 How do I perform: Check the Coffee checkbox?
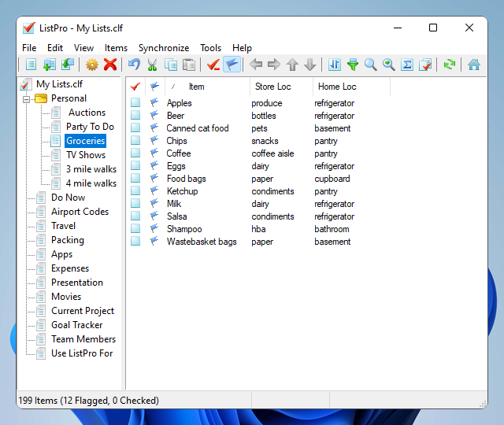135,153
